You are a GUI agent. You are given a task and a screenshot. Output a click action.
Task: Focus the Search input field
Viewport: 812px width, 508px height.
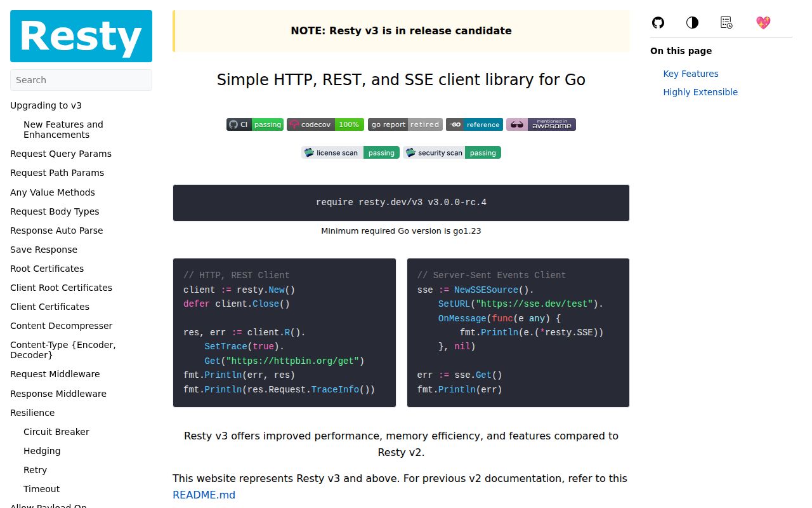pyautogui.click(x=81, y=80)
